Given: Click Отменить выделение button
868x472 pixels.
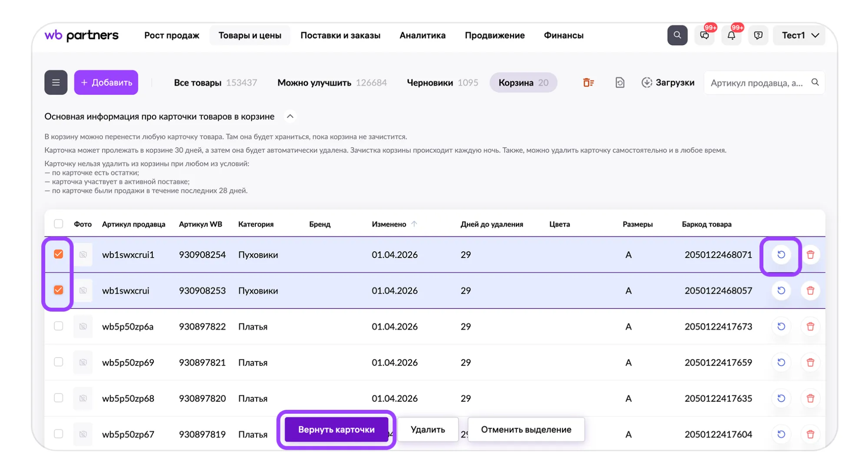Looking at the screenshot, I should pyautogui.click(x=526, y=429).
